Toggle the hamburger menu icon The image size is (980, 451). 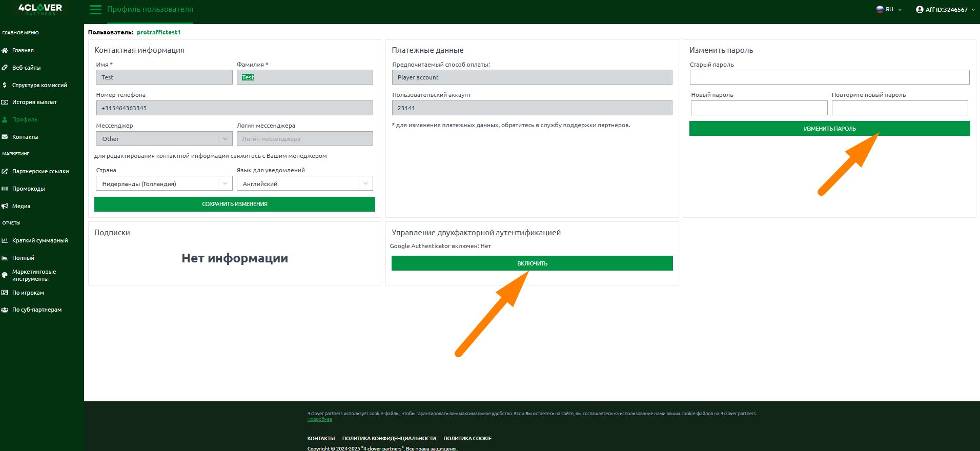[x=95, y=9]
